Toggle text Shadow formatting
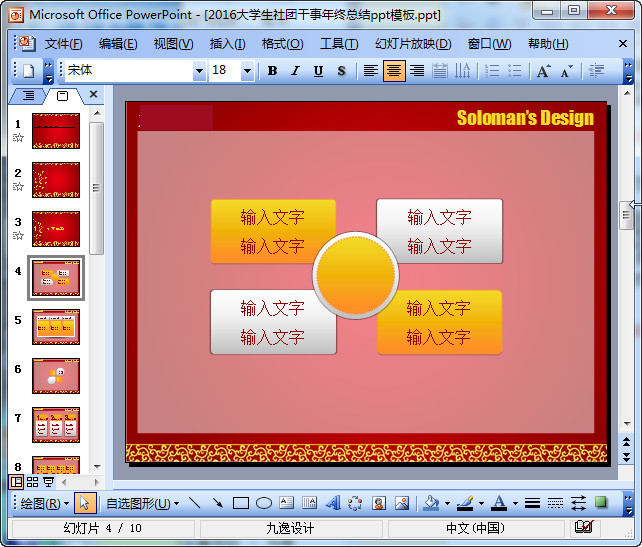The image size is (642, 547). pos(341,71)
